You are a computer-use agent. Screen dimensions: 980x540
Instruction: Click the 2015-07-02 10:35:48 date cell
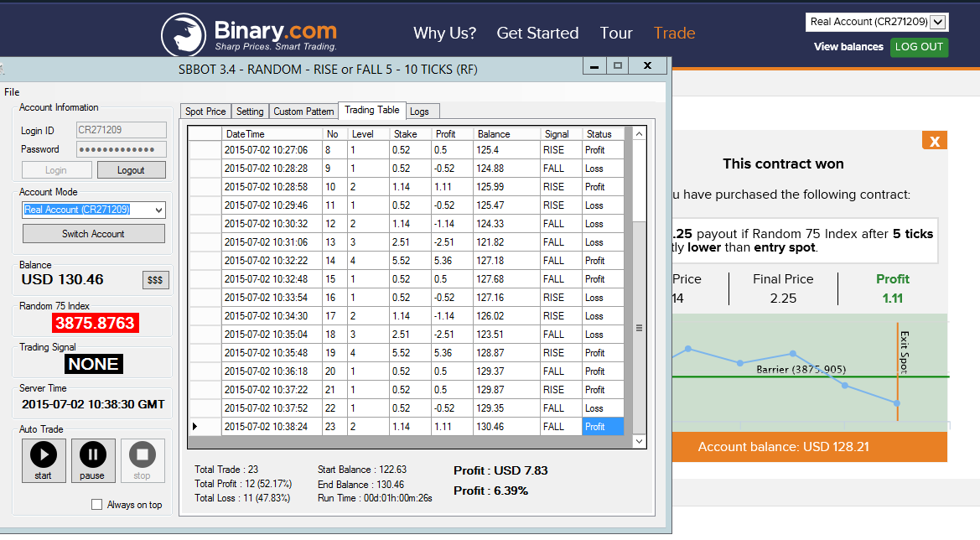(272, 352)
